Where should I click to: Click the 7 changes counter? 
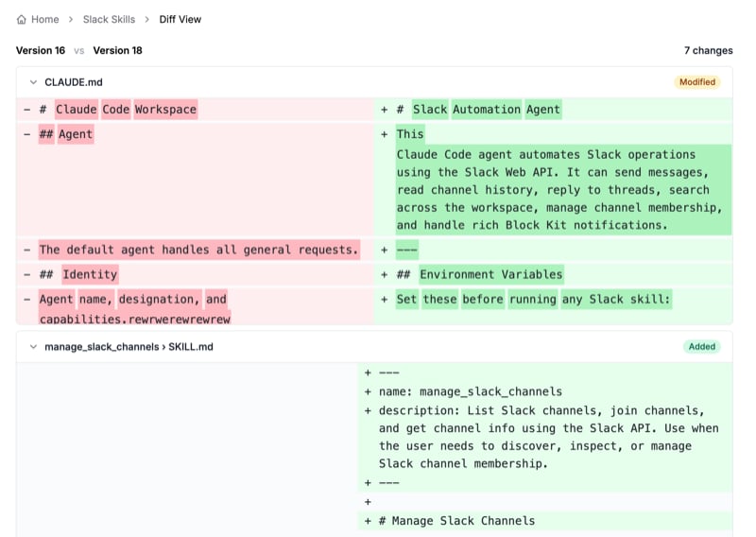click(708, 50)
